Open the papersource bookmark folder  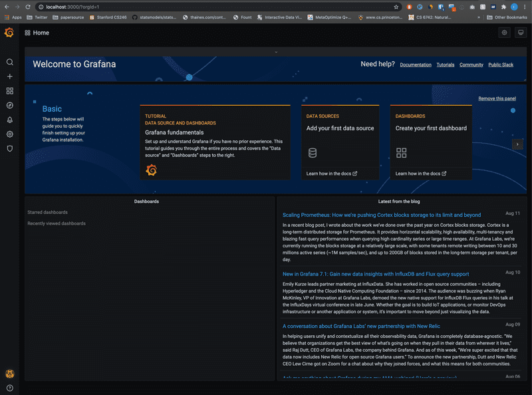tap(68, 17)
